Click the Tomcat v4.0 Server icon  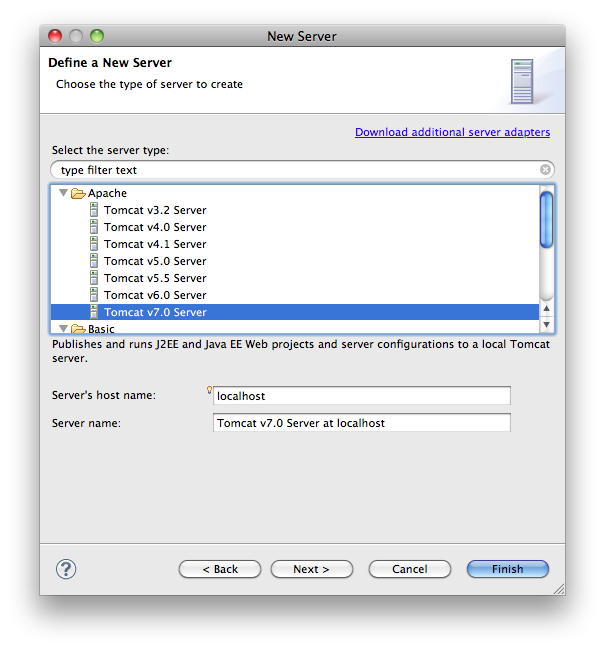(x=94, y=227)
